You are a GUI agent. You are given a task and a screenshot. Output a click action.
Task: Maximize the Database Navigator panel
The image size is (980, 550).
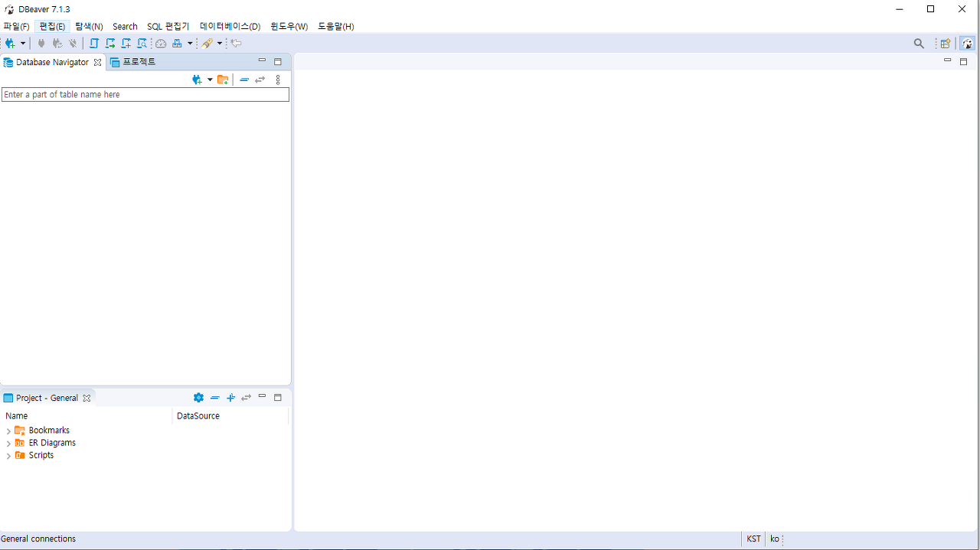click(278, 61)
